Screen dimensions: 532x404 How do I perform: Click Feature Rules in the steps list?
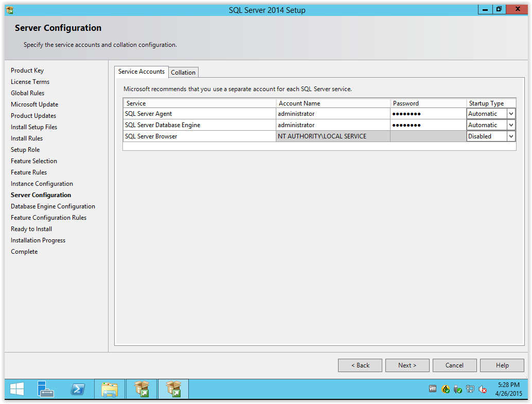point(28,172)
